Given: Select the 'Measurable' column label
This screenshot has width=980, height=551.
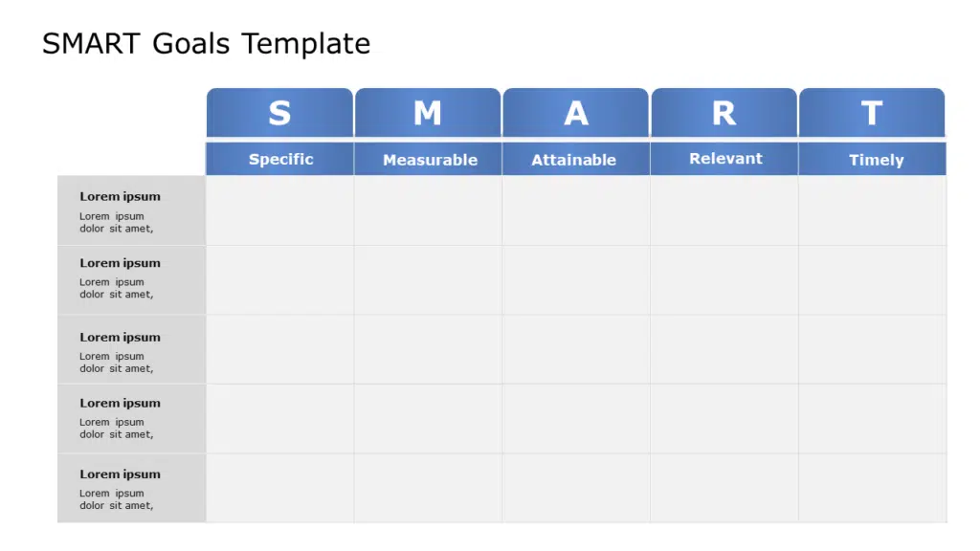Looking at the screenshot, I should (x=430, y=160).
